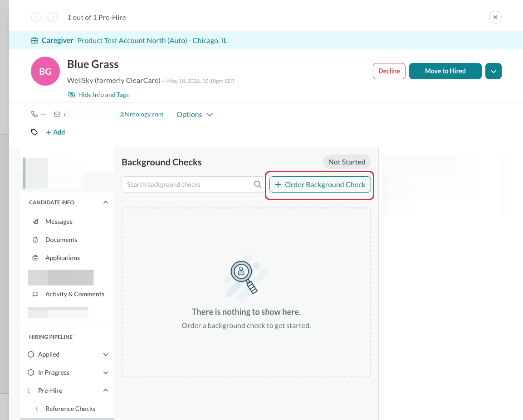523x420 pixels.
Task: Click the tag icon
Action: click(x=34, y=132)
